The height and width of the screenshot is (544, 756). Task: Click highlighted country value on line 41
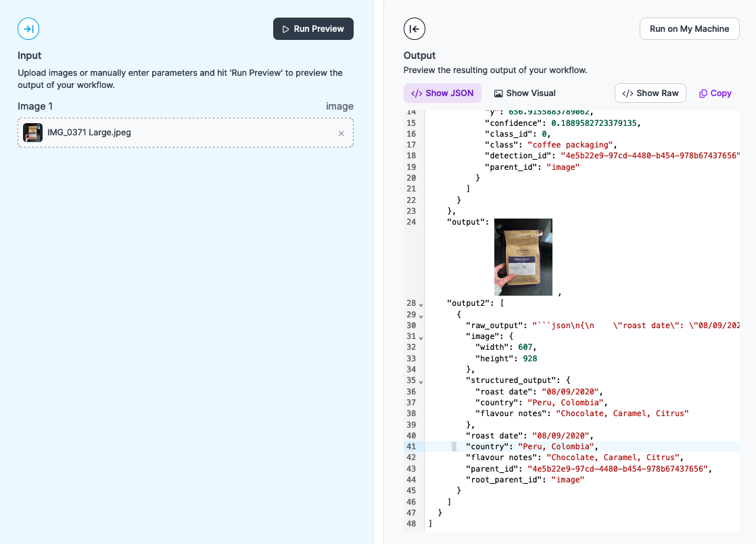[556, 447]
